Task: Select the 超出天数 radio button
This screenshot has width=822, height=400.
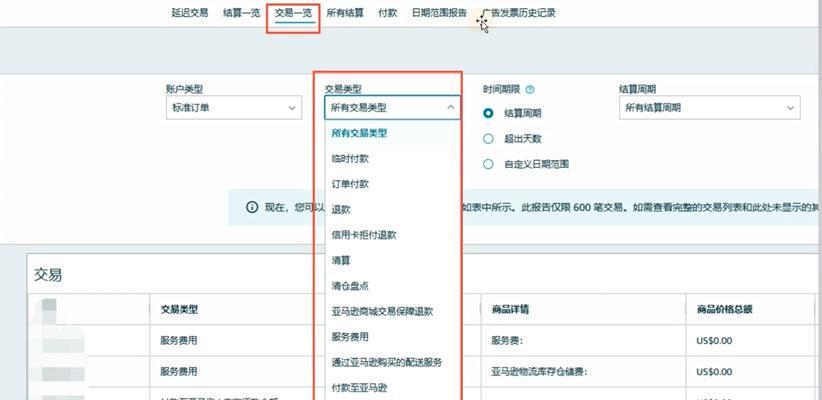Action: 488,139
